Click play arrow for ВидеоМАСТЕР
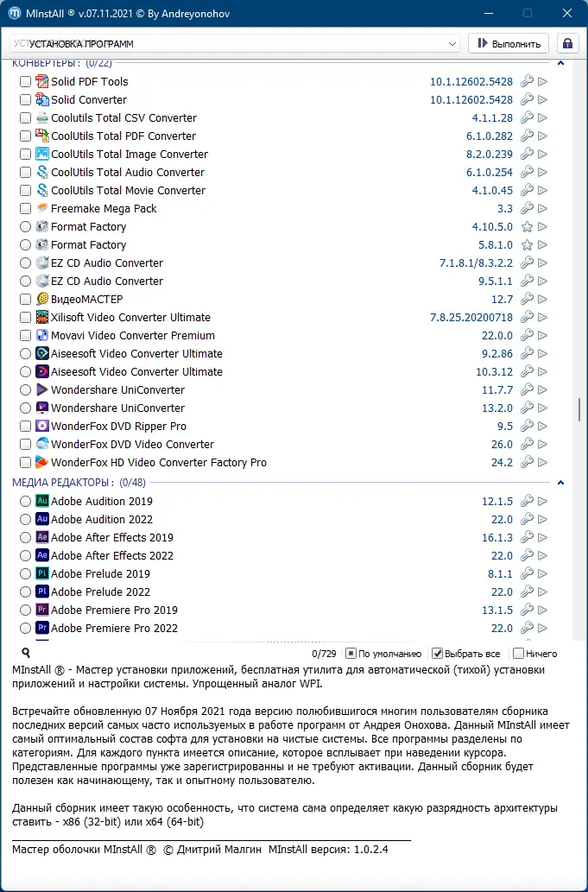This screenshot has height=892, width=588. pos(543,300)
